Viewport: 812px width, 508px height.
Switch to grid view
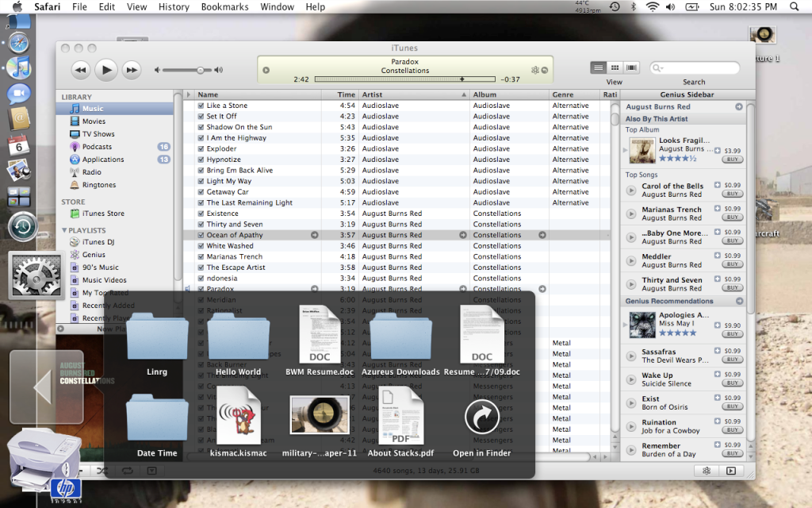tap(615, 67)
